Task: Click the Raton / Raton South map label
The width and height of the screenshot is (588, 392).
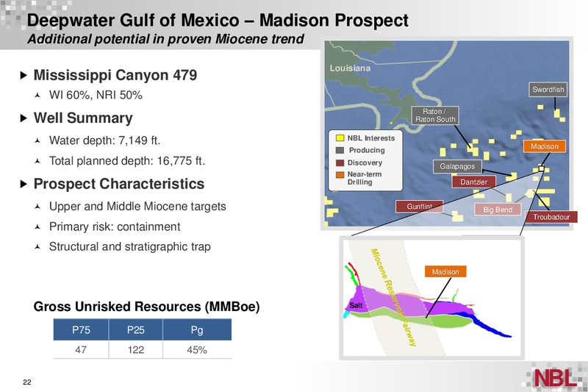Action: pos(435,115)
